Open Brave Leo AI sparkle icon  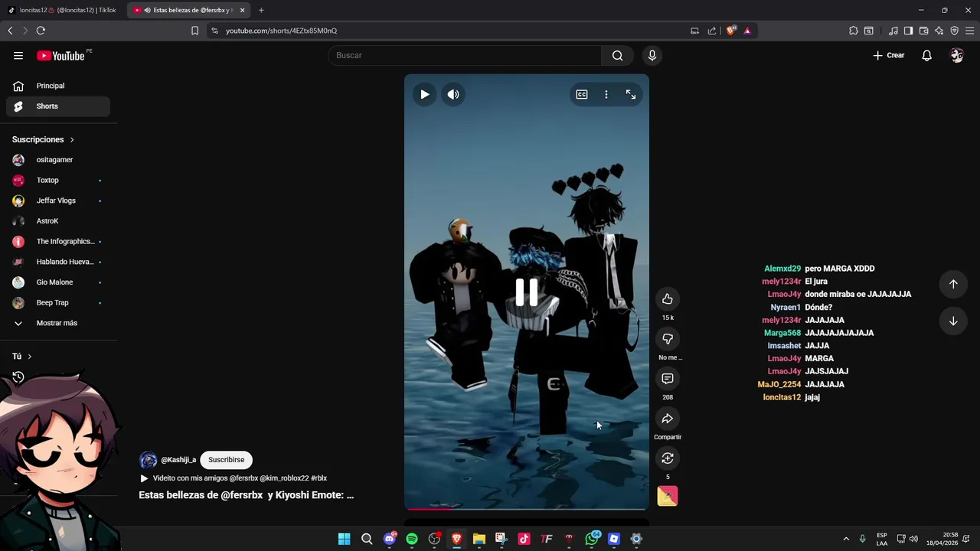[x=939, y=31]
